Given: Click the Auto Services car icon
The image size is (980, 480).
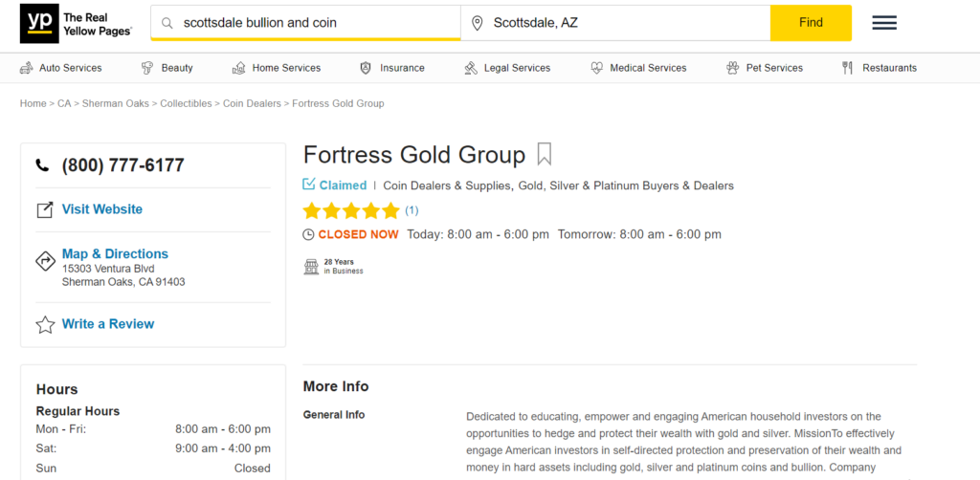Looking at the screenshot, I should pos(26,68).
